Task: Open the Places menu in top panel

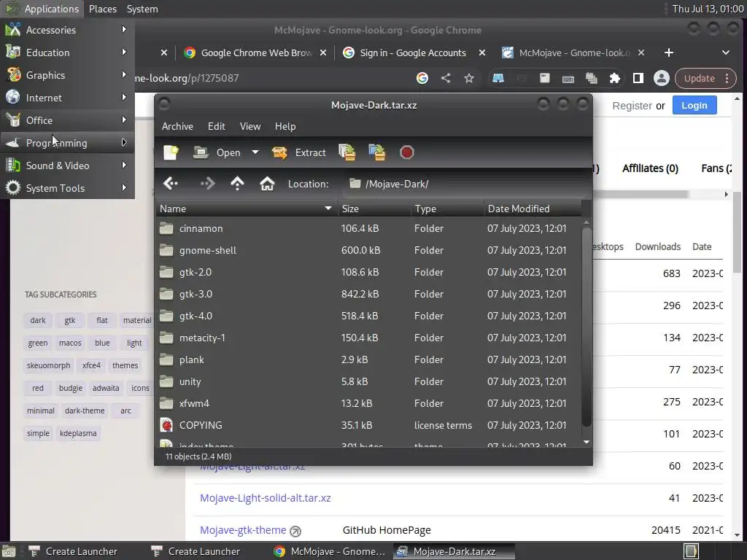Action: click(102, 9)
